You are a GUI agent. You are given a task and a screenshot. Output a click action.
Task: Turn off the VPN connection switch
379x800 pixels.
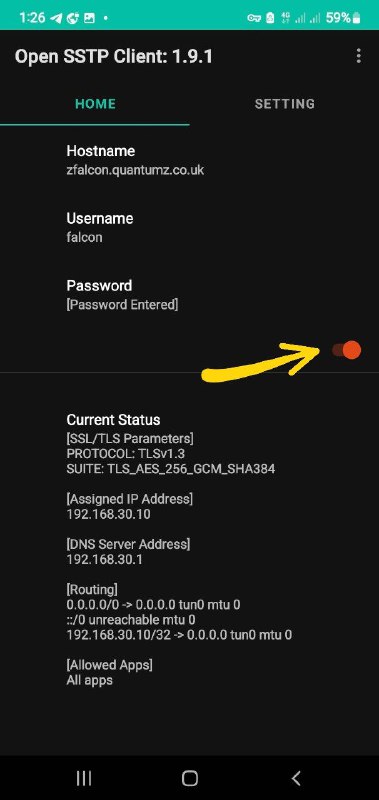tap(346, 350)
